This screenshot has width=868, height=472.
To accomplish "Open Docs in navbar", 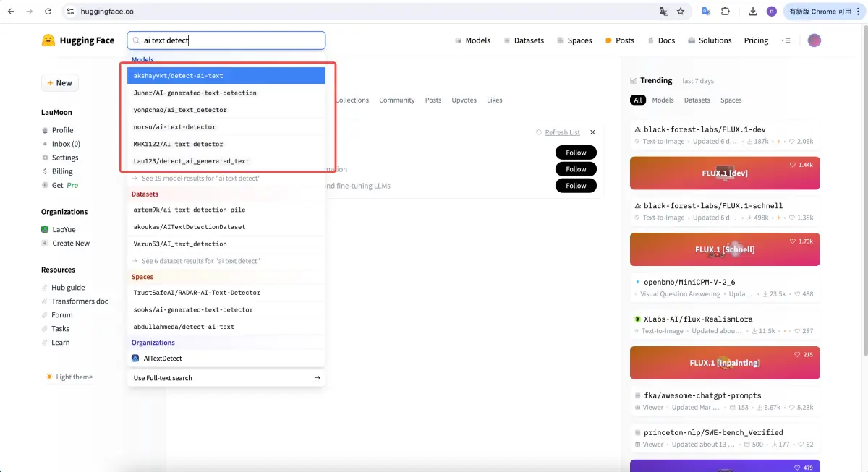I will [x=661, y=40].
